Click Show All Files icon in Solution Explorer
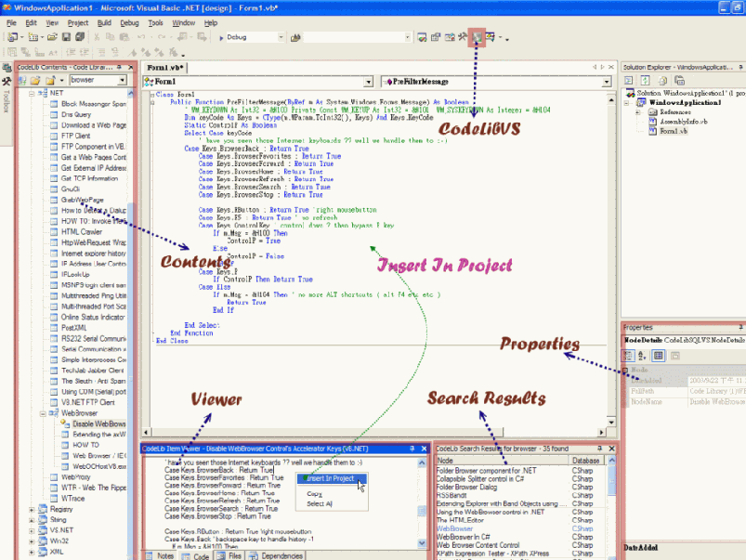 [662, 81]
